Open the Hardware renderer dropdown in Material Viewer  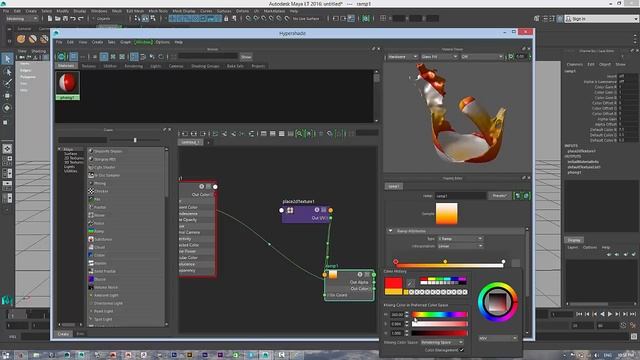pos(402,57)
